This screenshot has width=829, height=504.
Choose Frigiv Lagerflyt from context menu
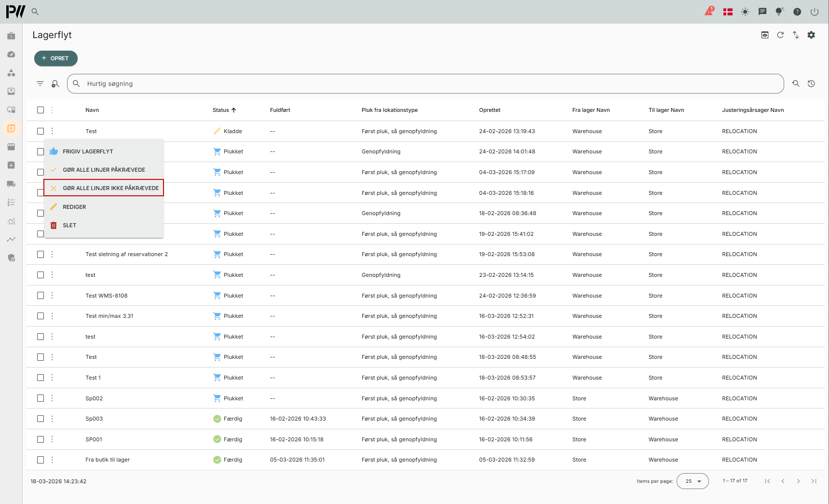tap(88, 151)
